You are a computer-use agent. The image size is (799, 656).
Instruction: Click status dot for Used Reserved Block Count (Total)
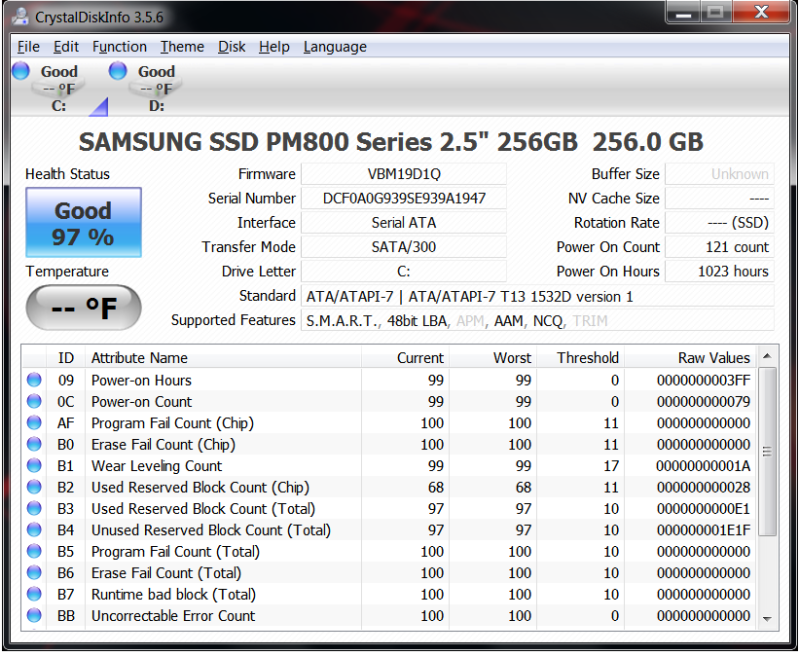34,509
